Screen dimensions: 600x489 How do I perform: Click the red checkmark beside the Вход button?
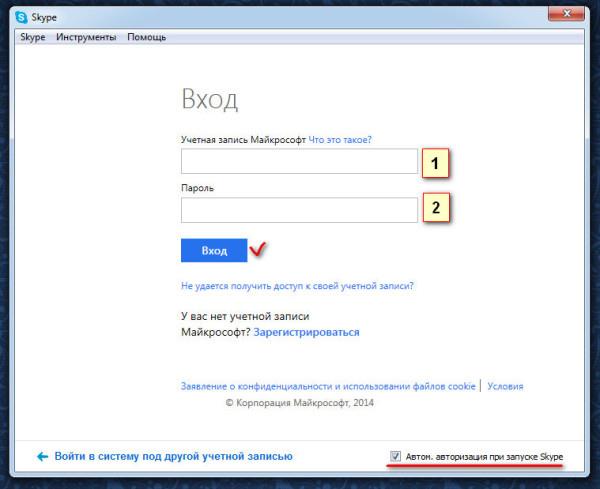tap(260, 248)
